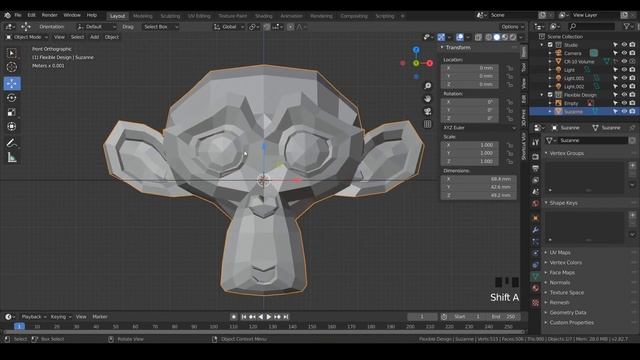Click the blue Z axis gizmo ball
The width and height of the screenshot is (640, 360).
(x=416, y=50)
